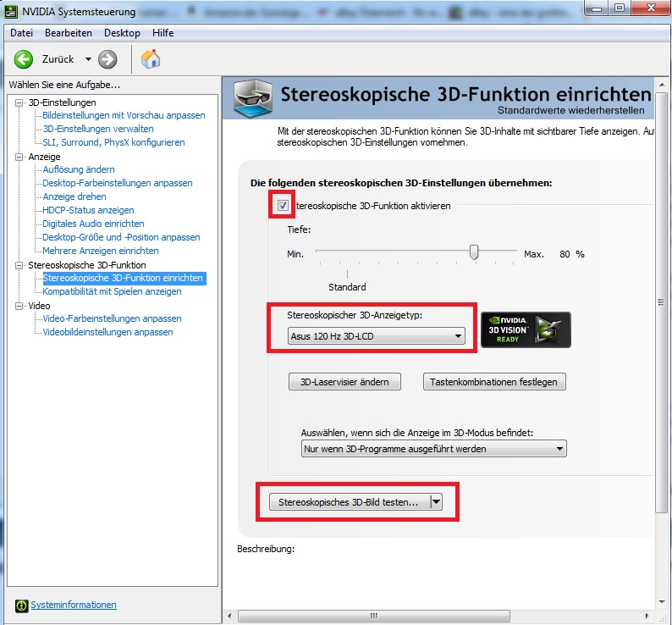Image resolution: width=672 pixels, height=625 pixels.
Task: Click the vertical scrollbar thumb
Action: 661,302
